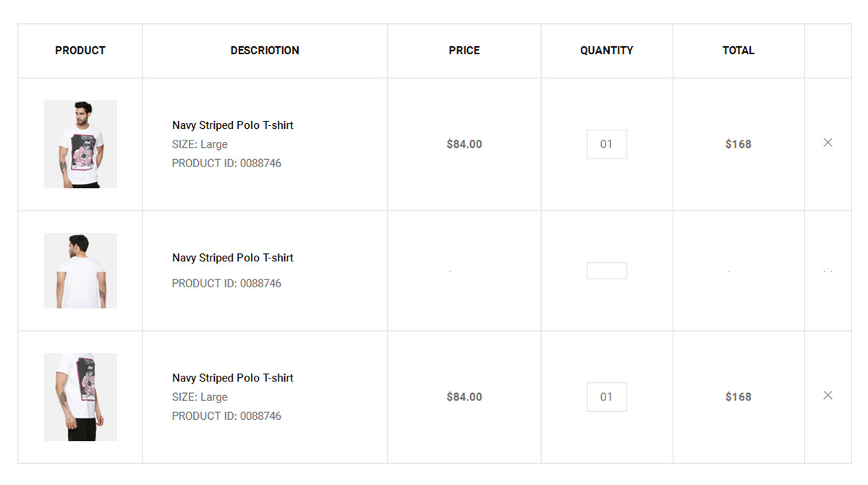Click the empty quantity field in middle row
This screenshot has width=868, height=485.
607,271
